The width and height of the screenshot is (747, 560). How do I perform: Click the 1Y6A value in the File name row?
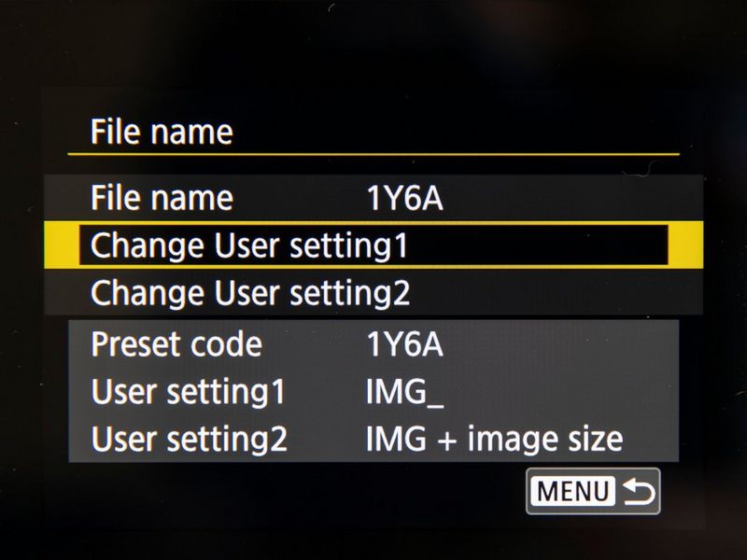pyautogui.click(x=405, y=198)
